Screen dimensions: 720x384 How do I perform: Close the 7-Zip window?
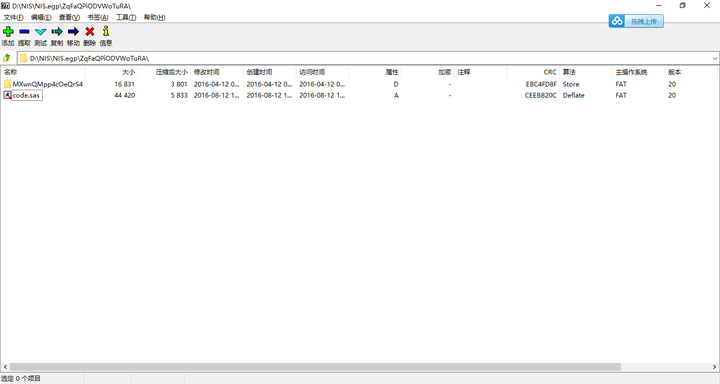[x=707, y=6]
